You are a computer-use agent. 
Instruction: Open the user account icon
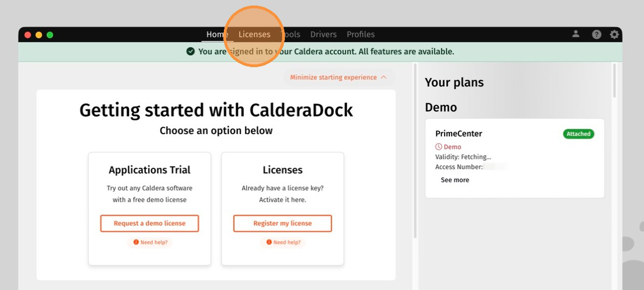click(576, 34)
